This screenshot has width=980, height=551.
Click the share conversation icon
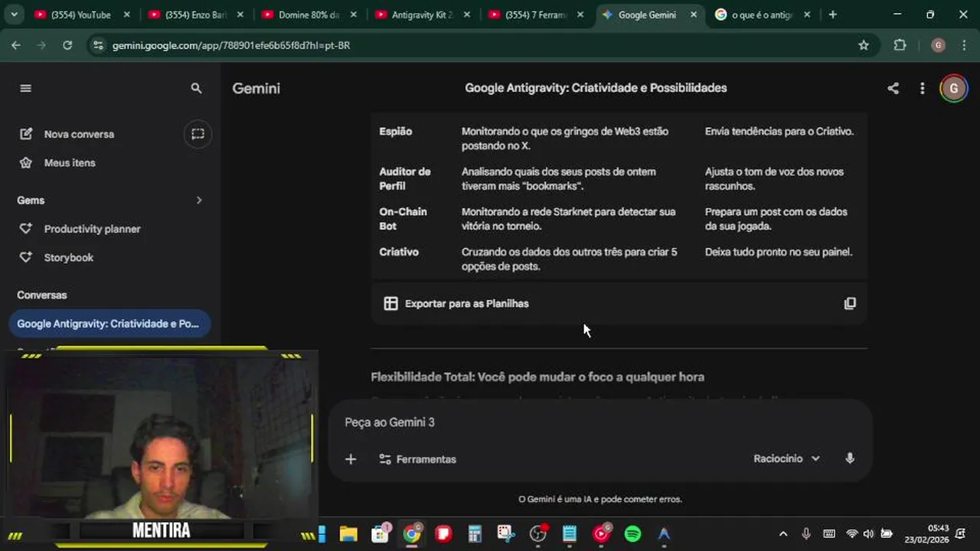click(x=893, y=88)
